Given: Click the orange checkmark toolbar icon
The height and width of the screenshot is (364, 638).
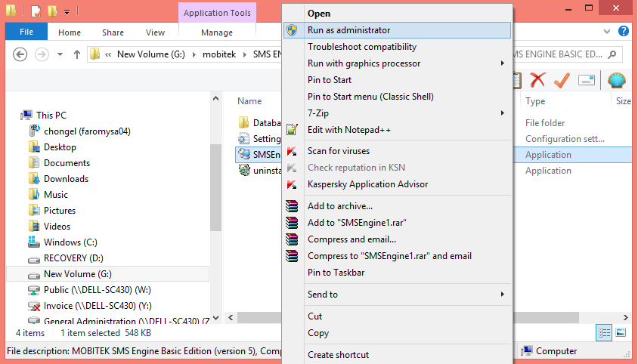Looking at the screenshot, I should click(561, 80).
